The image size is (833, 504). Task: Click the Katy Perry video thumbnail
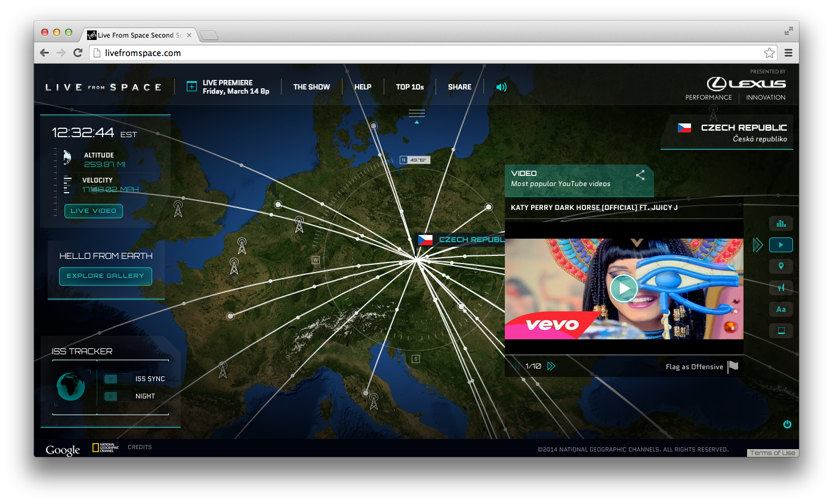click(624, 289)
